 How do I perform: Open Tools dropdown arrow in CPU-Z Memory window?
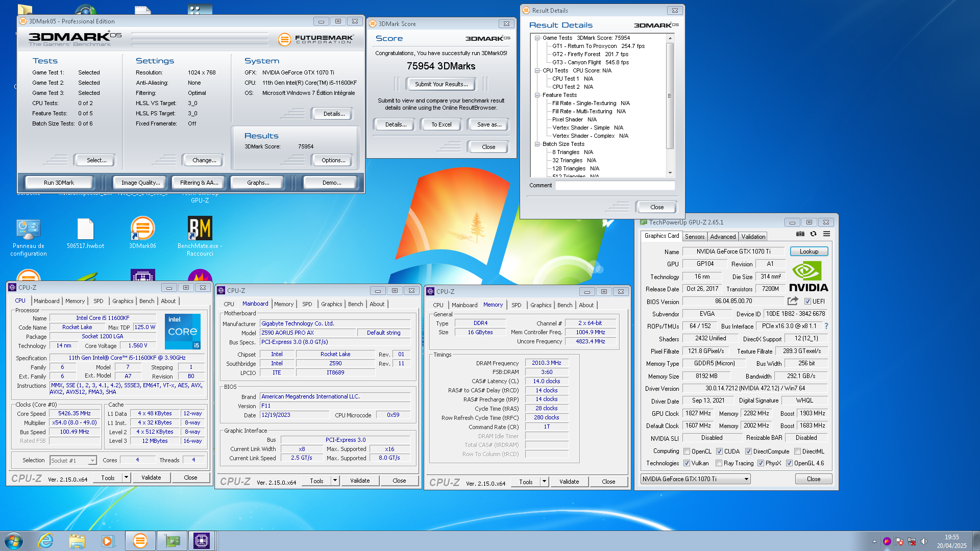click(x=544, y=482)
